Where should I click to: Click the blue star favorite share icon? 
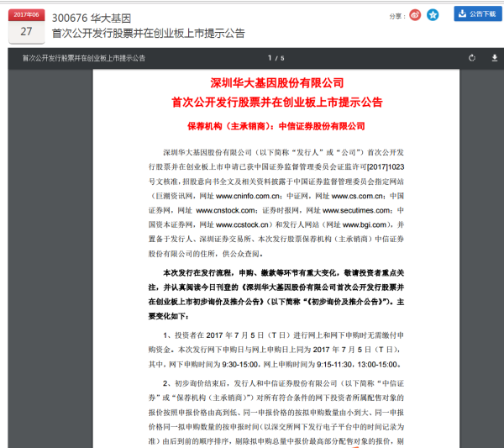tap(433, 15)
